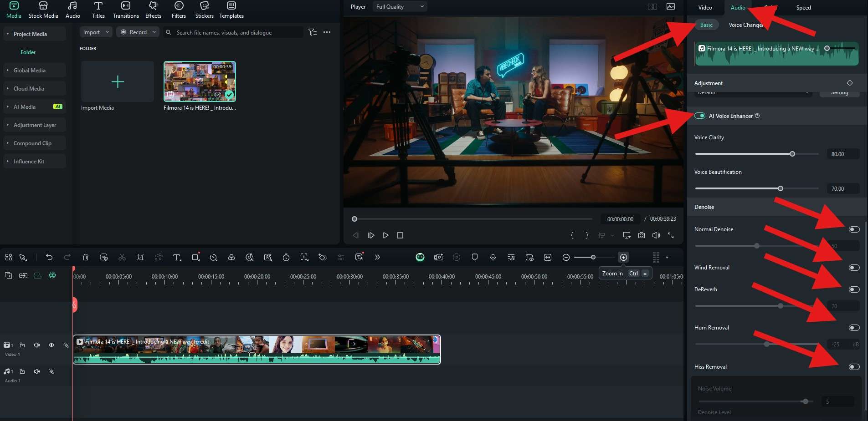Enable the Normal Denoise switch

point(854,229)
